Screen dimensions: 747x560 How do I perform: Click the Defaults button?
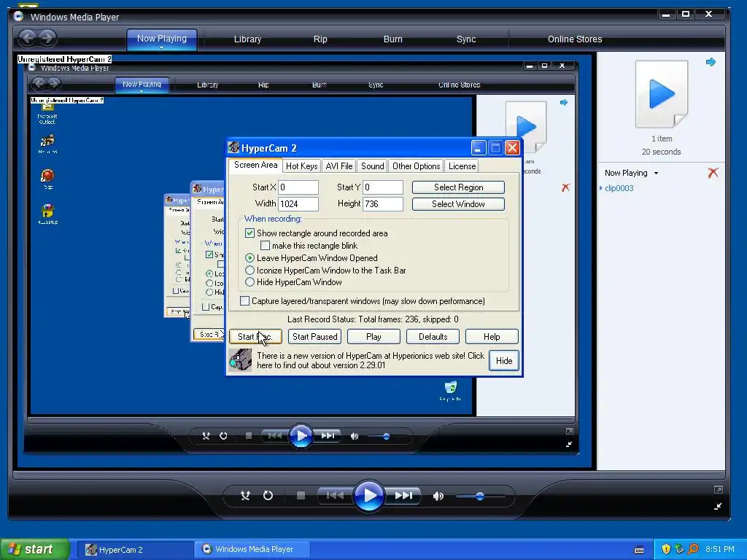coord(433,337)
